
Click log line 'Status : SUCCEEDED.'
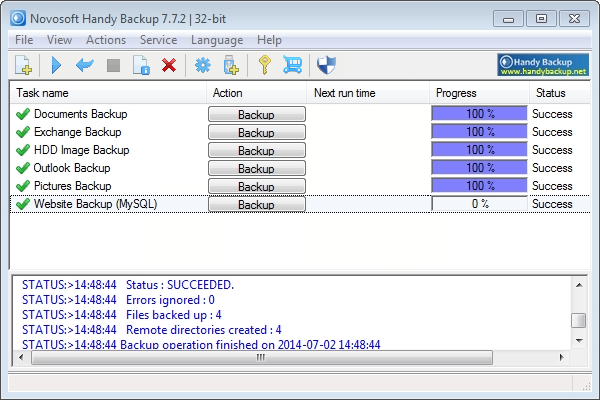(x=128, y=285)
